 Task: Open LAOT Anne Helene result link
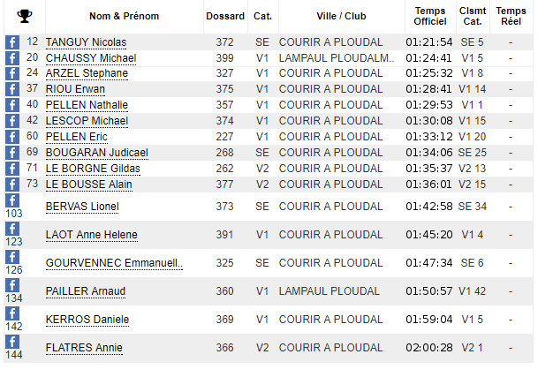(x=92, y=235)
